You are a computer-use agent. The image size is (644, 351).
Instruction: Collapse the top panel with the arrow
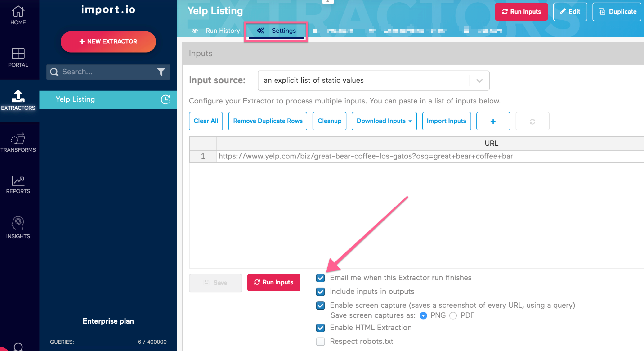[328, 1]
